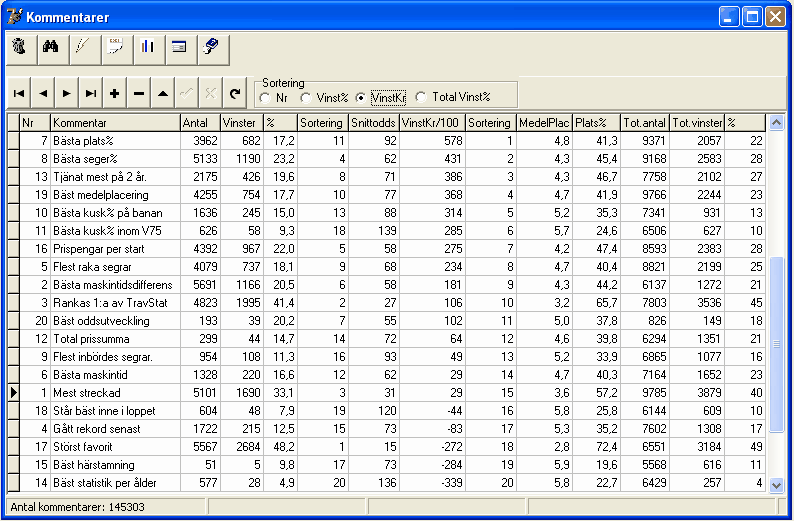
Task: Click the vertical scrollbar up arrow
Action: point(776,123)
